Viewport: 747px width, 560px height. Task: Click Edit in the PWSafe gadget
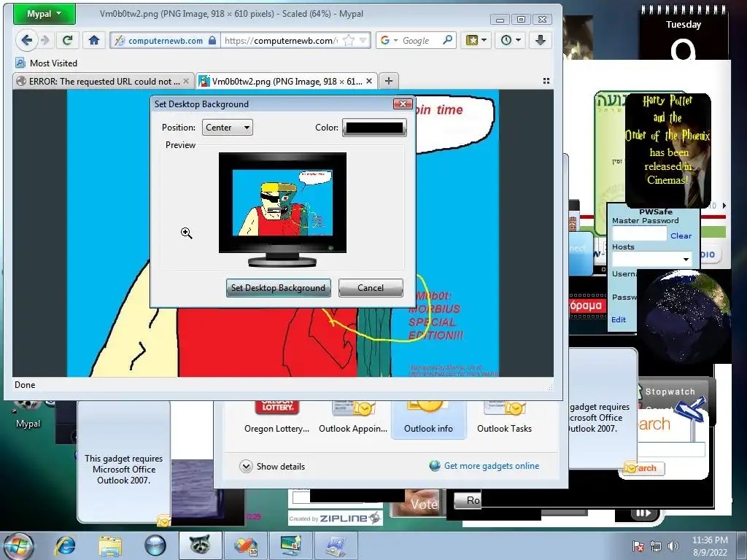(619, 319)
